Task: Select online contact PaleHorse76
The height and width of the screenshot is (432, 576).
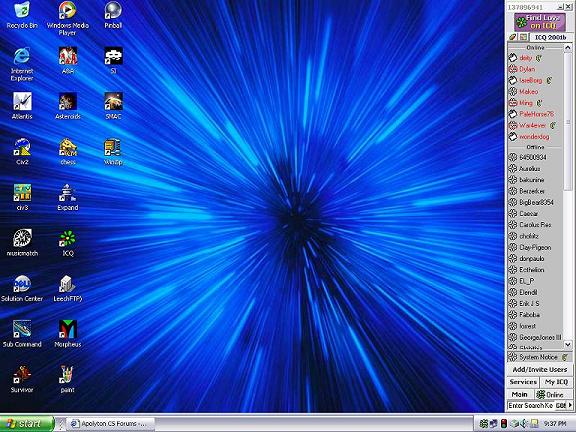Action: coord(535,114)
